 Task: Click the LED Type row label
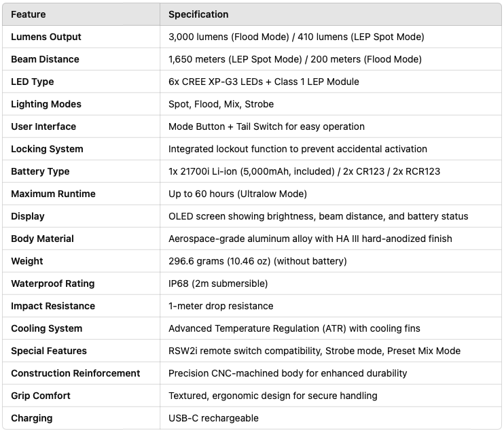32,82
